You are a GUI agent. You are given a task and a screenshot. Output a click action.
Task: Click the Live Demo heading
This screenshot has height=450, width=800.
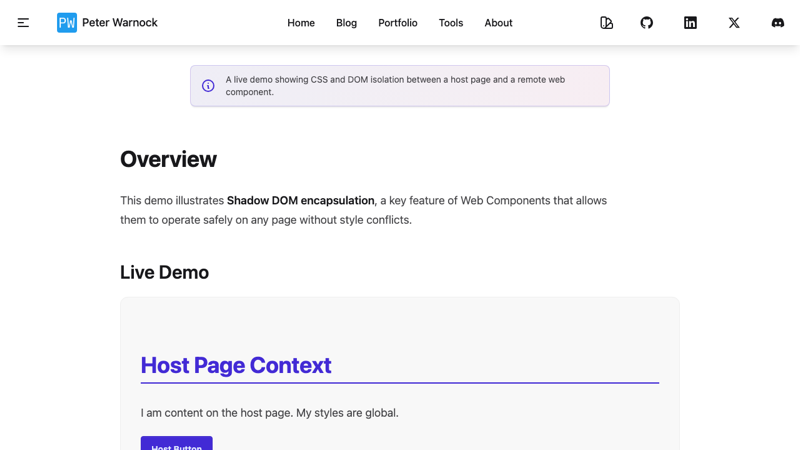tap(164, 272)
